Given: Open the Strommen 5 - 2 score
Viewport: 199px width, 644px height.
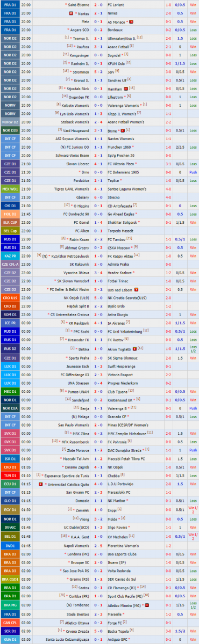Looking at the screenshot, I should 98,71.
